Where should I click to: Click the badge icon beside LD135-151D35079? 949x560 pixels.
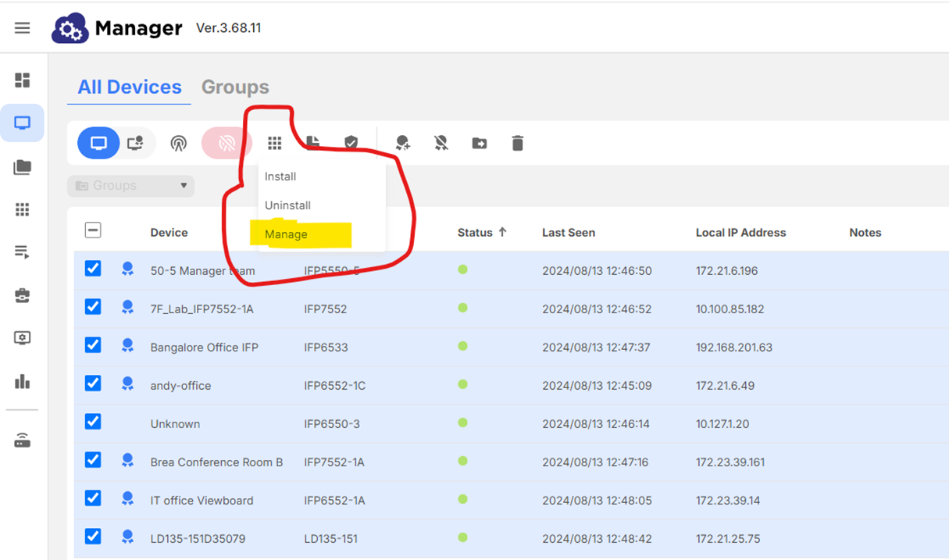pyautogui.click(x=128, y=537)
